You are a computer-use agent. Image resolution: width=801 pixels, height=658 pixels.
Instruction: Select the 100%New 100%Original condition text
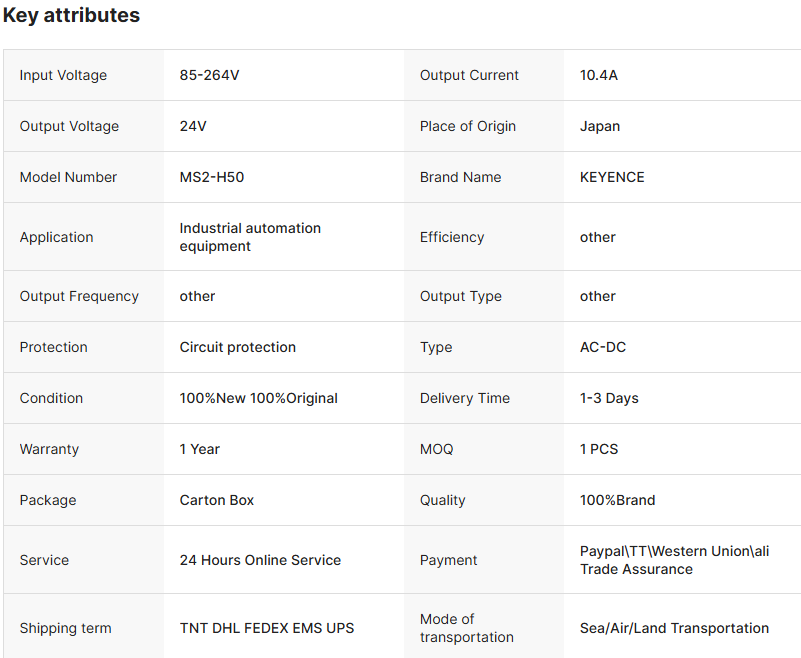click(x=259, y=398)
